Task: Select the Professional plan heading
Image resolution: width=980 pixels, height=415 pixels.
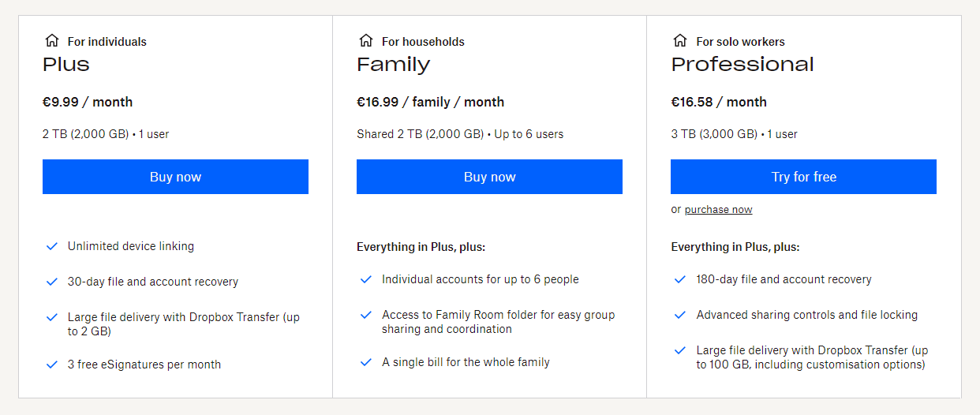Action: click(x=742, y=65)
